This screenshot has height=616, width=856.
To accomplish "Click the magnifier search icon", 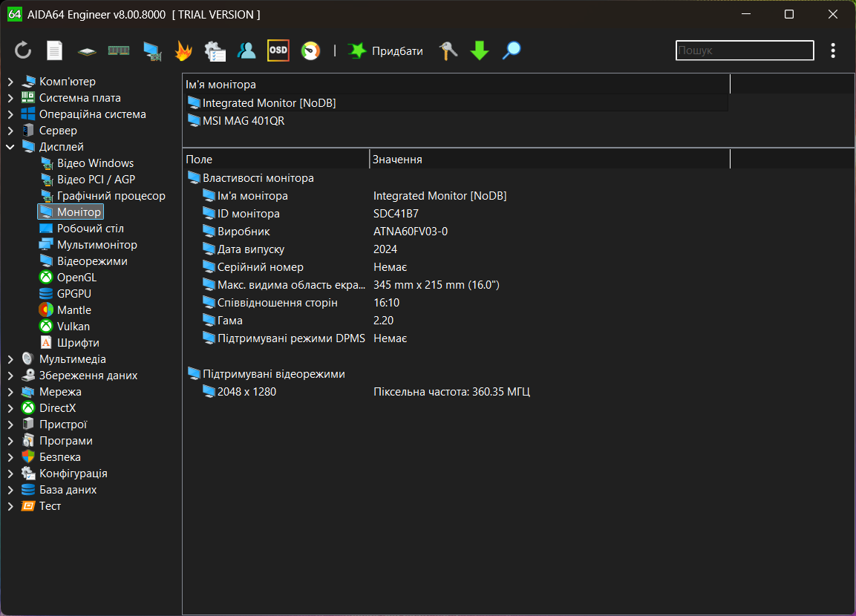I will [512, 50].
